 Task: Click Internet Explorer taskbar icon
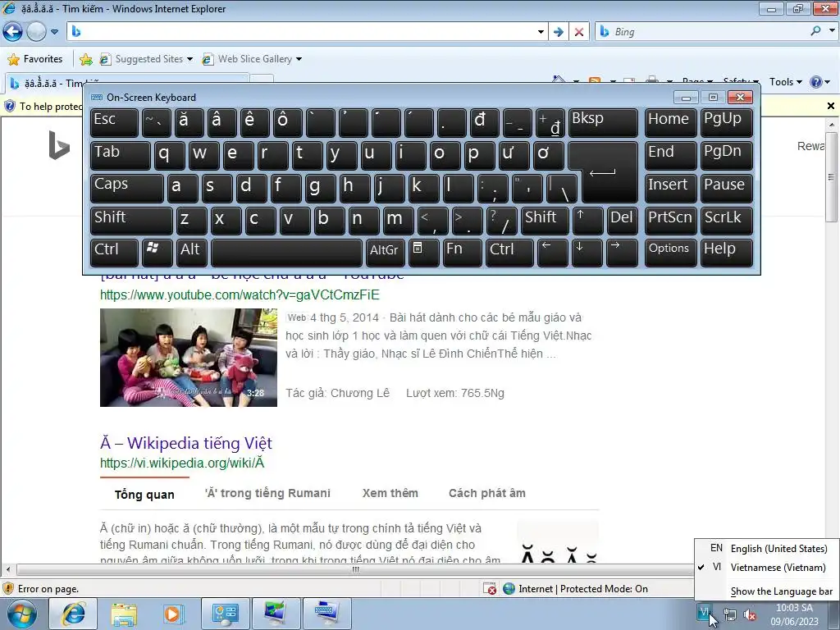(x=73, y=614)
